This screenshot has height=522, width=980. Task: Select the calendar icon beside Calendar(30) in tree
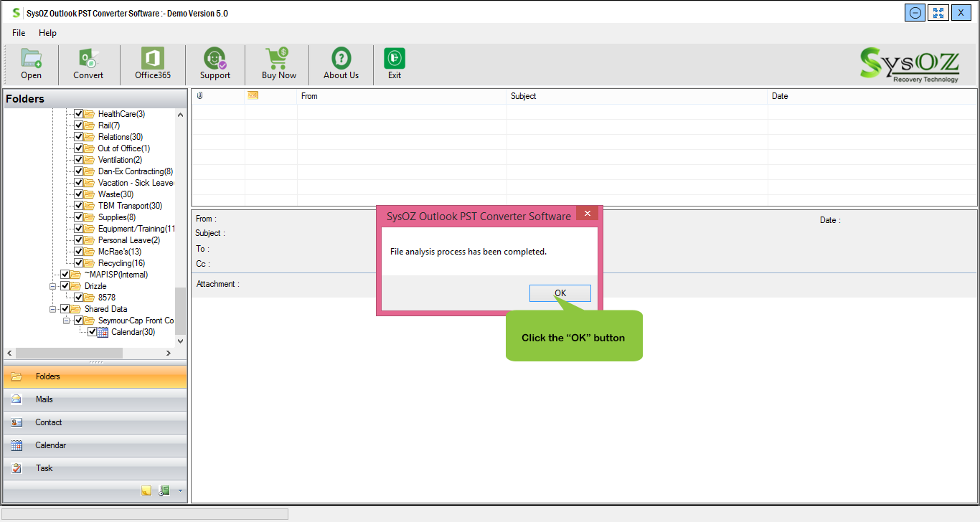tap(103, 332)
